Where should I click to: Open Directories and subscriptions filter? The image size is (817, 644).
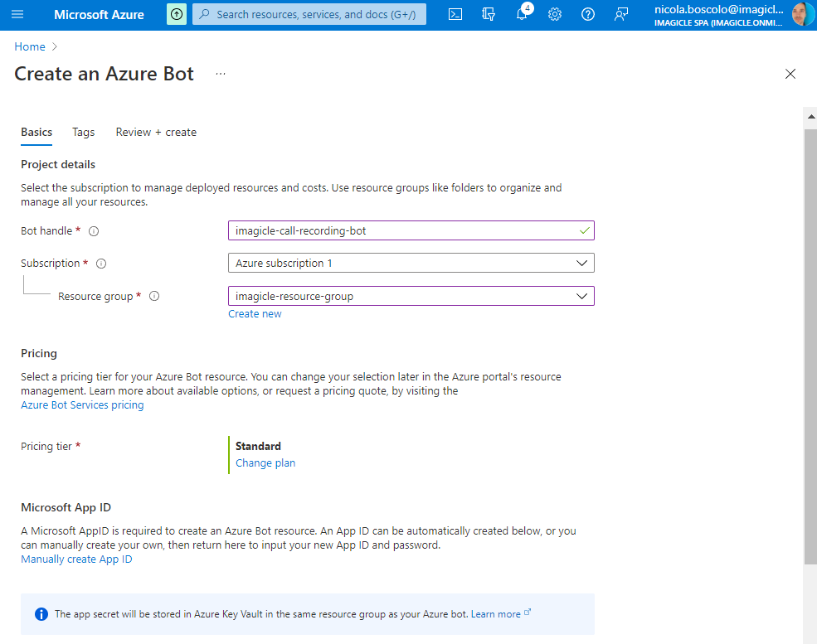pos(489,14)
